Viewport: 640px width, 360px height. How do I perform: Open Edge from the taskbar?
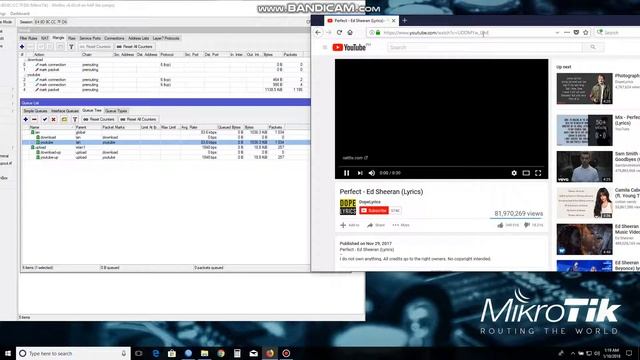[x=156, y=353]
